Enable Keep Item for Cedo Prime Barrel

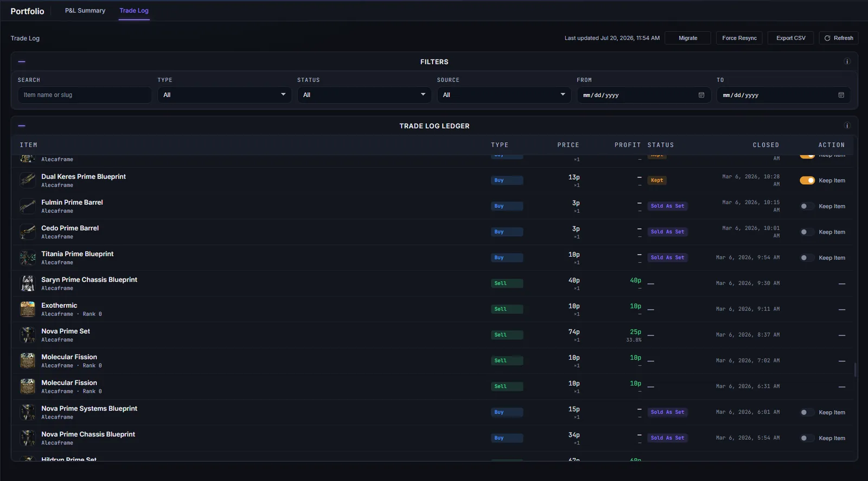pos(807,232)
